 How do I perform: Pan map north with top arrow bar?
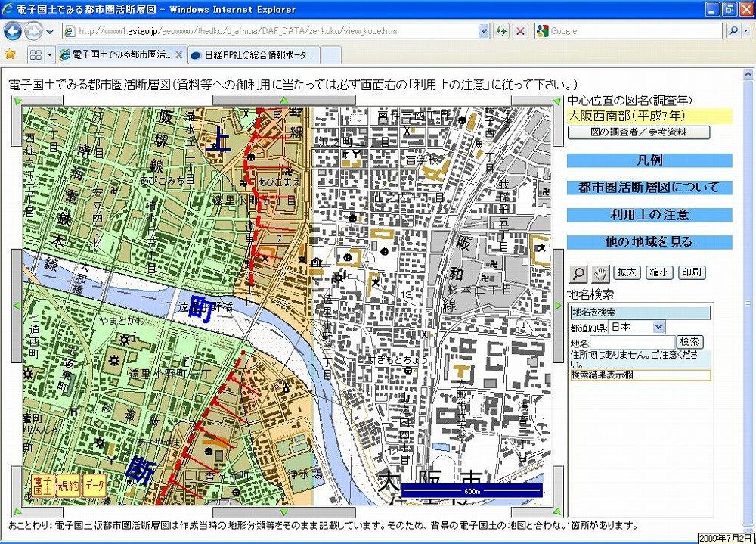click(284, 100)
